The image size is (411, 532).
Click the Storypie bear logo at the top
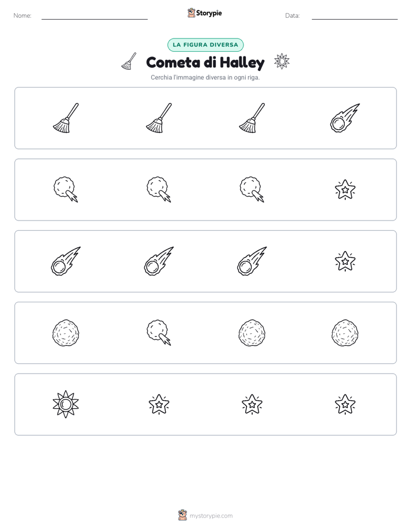click(192, 13)
